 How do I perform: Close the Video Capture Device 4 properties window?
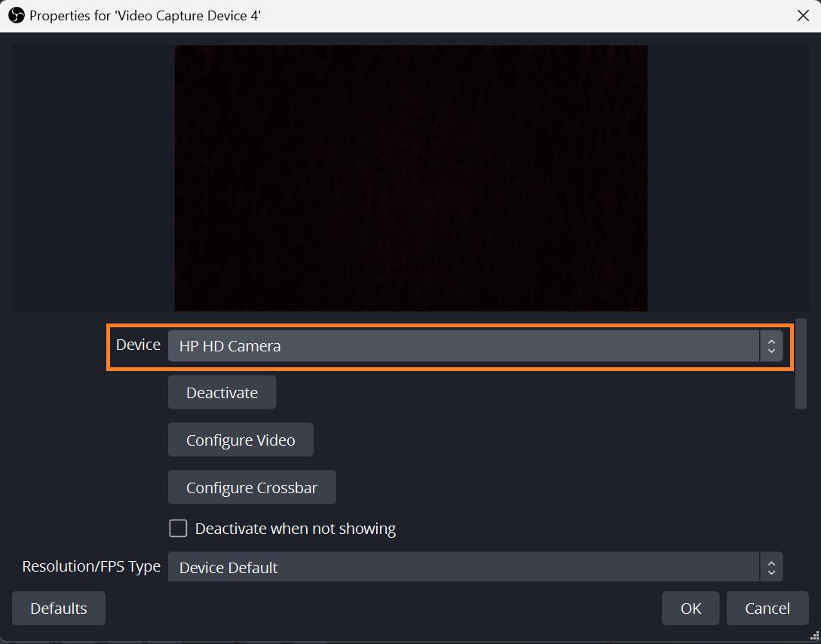pyautogui.click(x=803, y=16)
